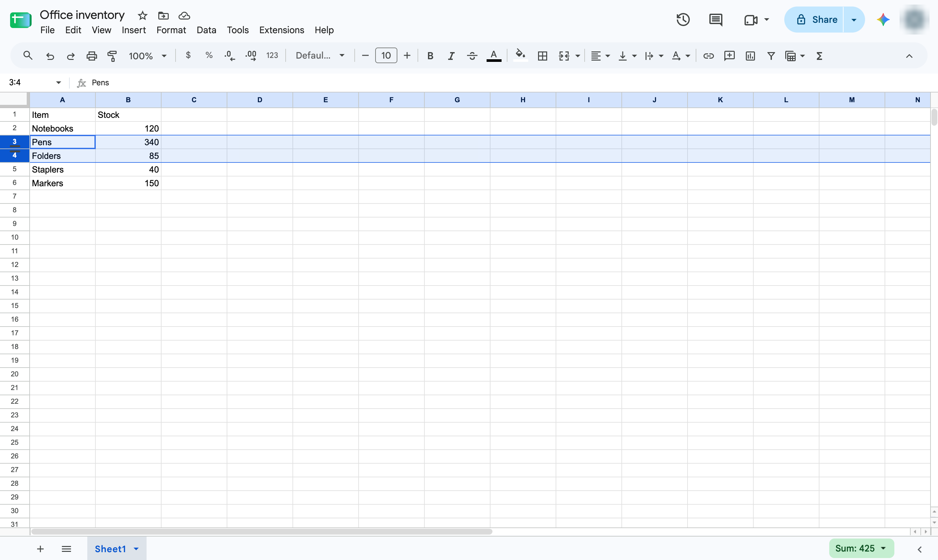Screen dimensions: 938x560
Task: Open the zoom 100% dropdown
Action: 148,56
